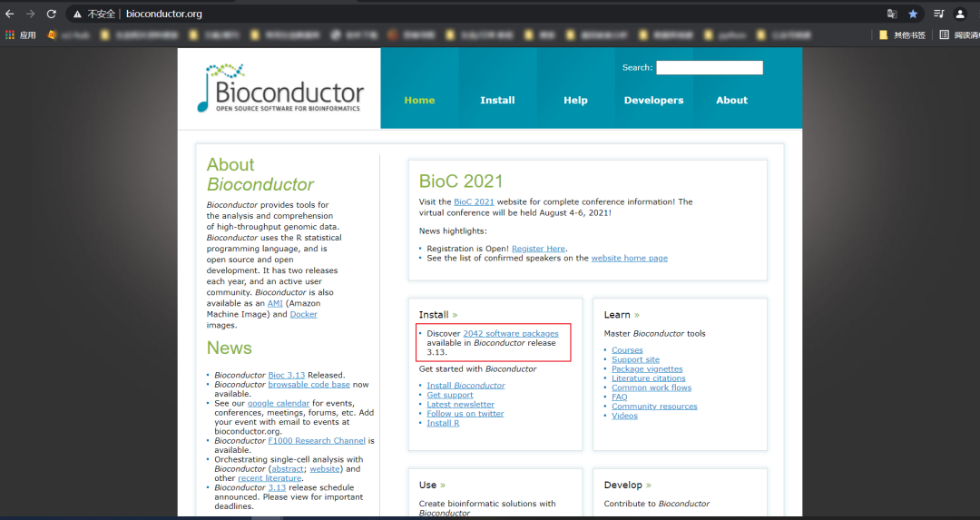Open the Latest newsletter link
Viewport: 980px width, 520px height.
coord(461,405)
